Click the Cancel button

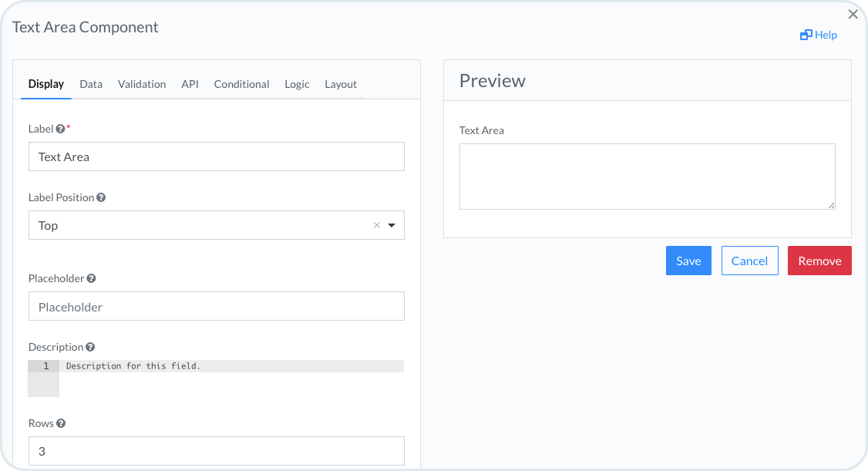click(749, 261)
